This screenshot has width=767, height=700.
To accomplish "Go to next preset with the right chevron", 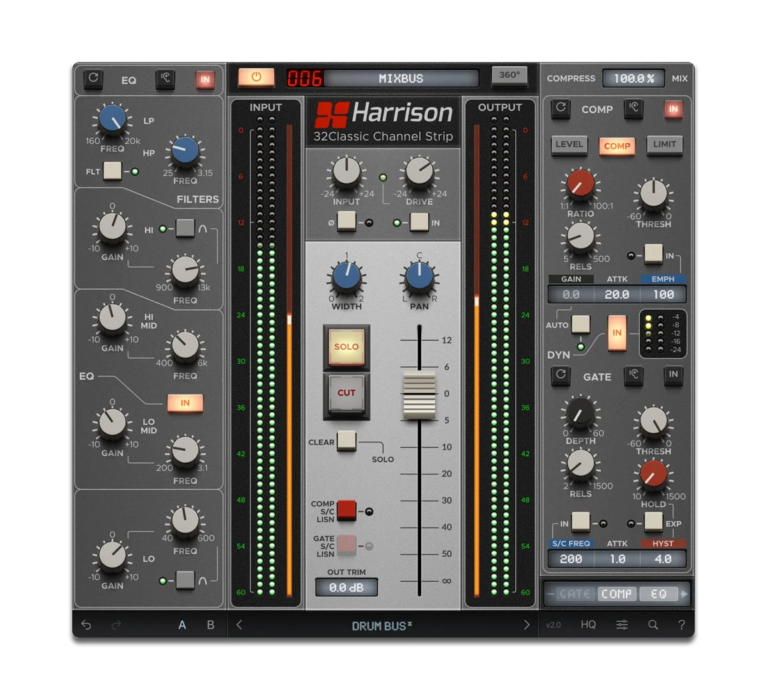I will [x=527, y=625].
